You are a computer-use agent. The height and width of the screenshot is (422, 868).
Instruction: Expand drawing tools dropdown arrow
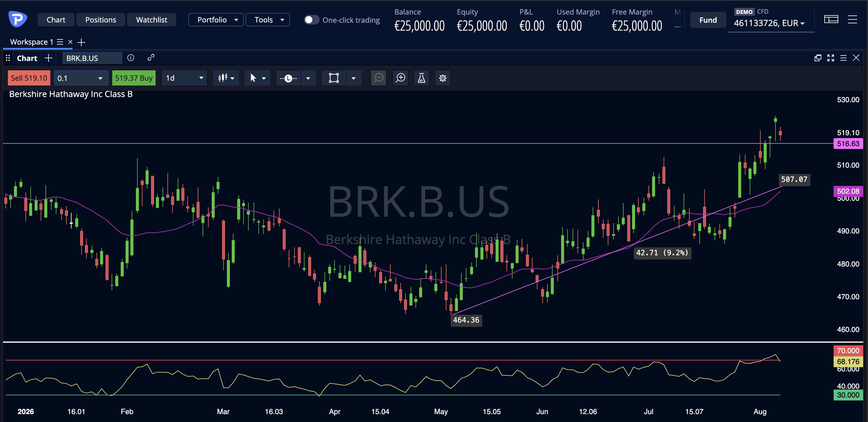[308, 78]
